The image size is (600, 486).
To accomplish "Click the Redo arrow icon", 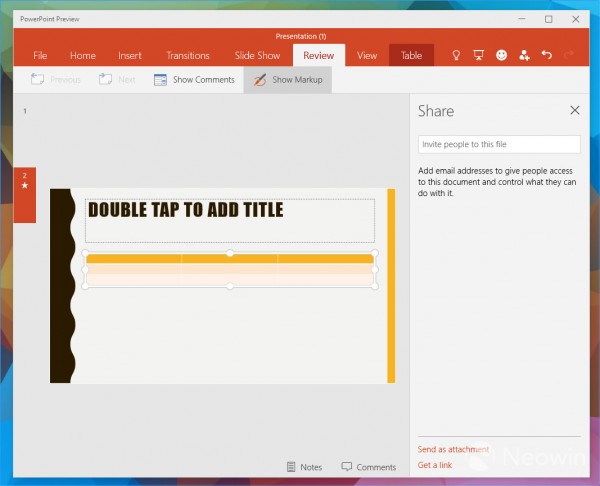I will [x=569, y=56].
